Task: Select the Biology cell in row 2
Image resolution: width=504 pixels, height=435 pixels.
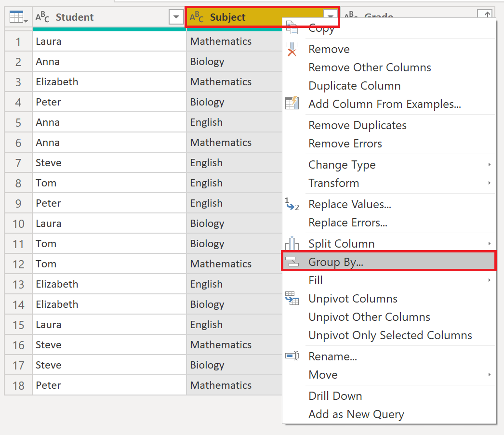Action: pos(207,61)
